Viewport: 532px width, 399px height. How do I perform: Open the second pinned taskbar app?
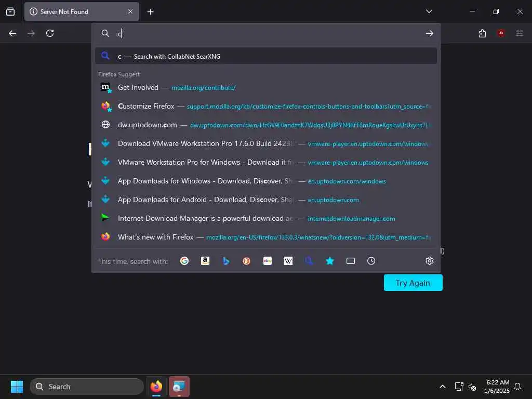pyautogui.click(x=179, y=387)
